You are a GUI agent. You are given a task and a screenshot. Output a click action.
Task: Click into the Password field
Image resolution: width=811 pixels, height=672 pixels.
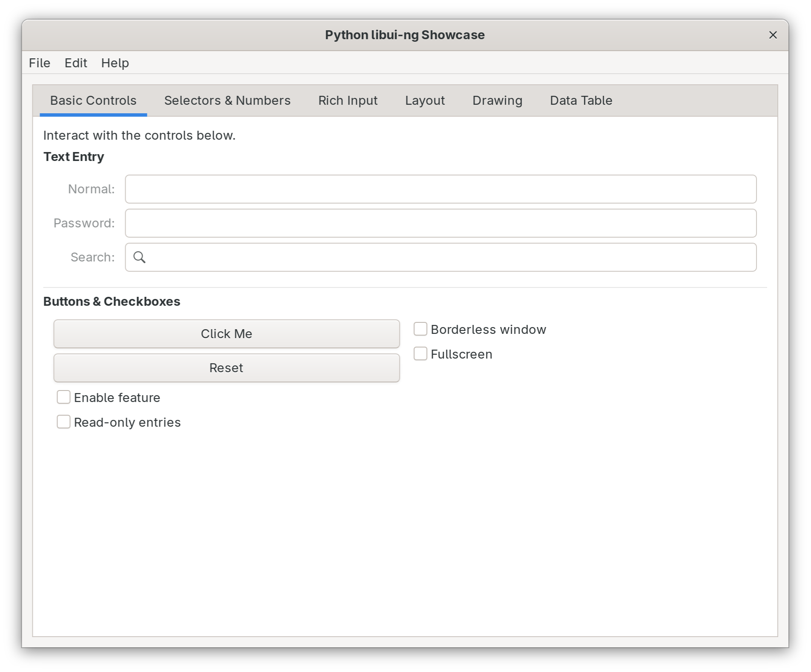point(440,223)
